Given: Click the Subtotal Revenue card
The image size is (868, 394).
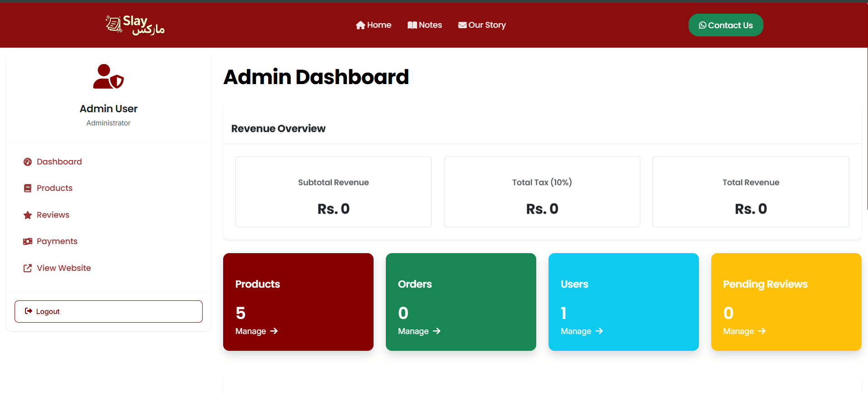Looking at the screenshot, I should point(334,192).
